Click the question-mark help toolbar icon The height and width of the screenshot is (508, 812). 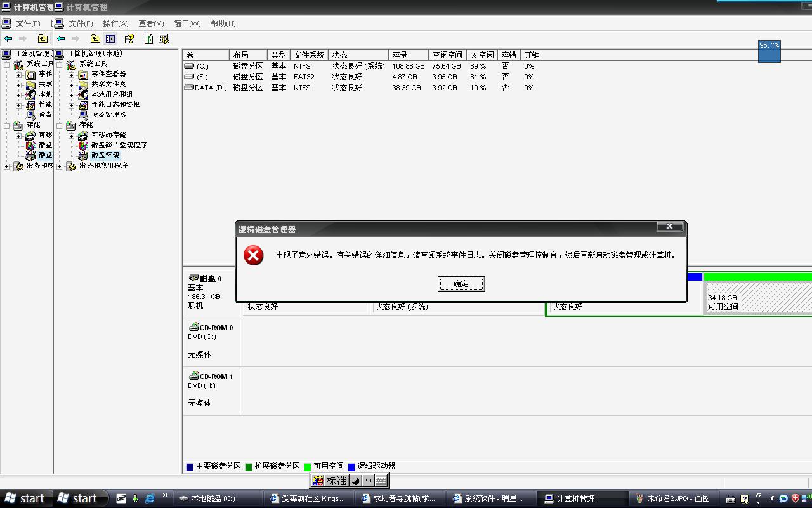pos(129,39)
